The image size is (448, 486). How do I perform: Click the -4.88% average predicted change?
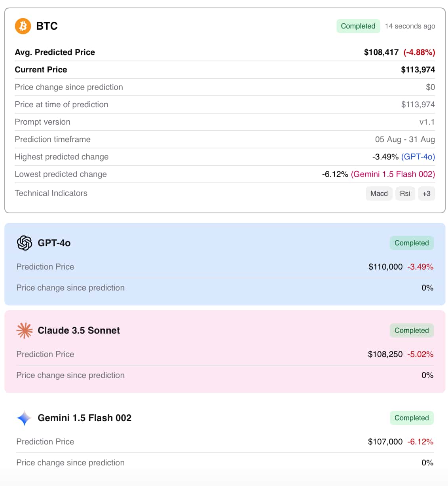click(x=419, y=52)
